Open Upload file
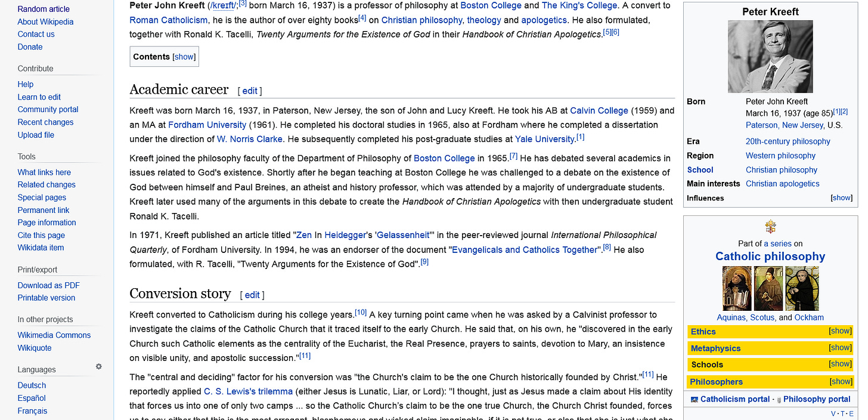Viewport: 868px width, 420px height. tap(36, 135)
